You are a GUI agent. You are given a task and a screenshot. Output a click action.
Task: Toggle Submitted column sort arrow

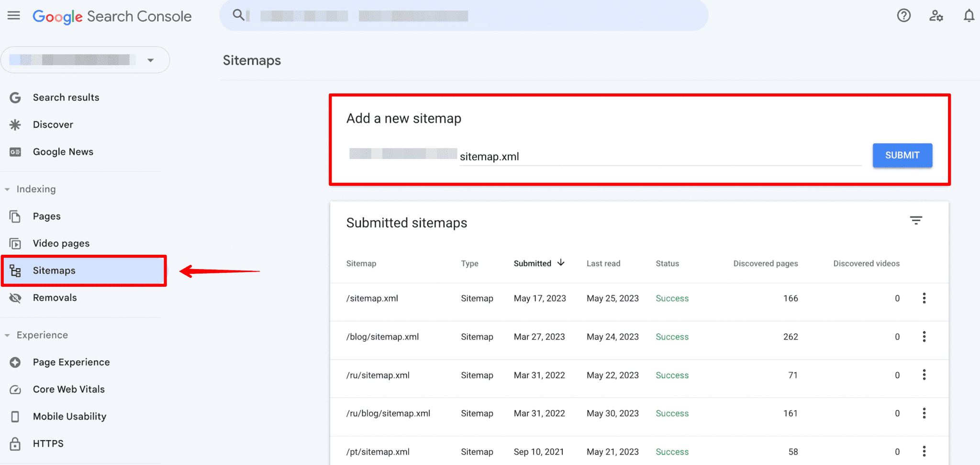click(561, 263)
